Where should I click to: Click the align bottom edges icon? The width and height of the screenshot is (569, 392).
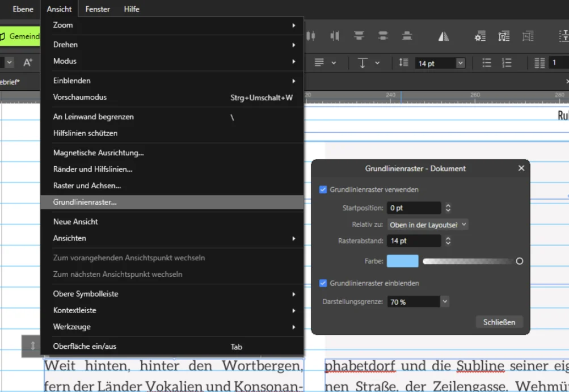pos(407,36)
